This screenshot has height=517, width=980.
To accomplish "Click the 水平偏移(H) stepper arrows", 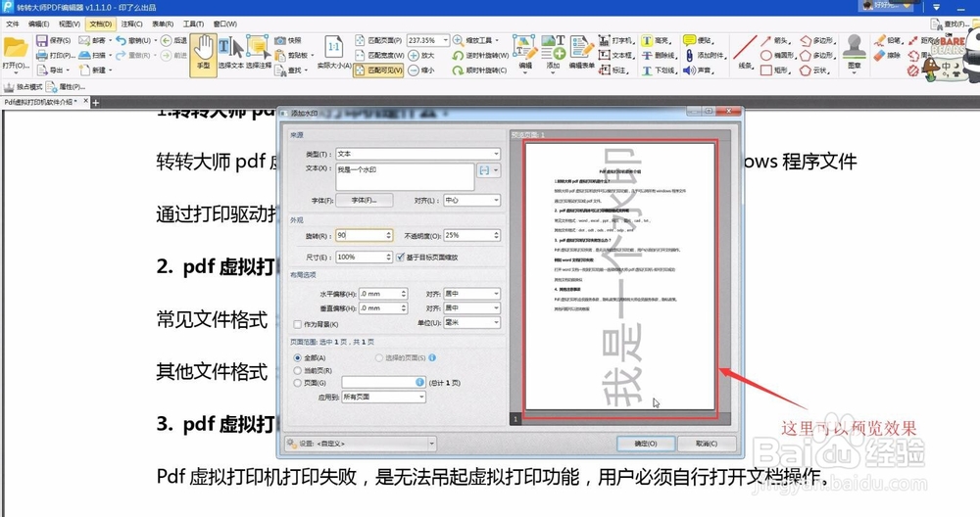I will [403, 294].
